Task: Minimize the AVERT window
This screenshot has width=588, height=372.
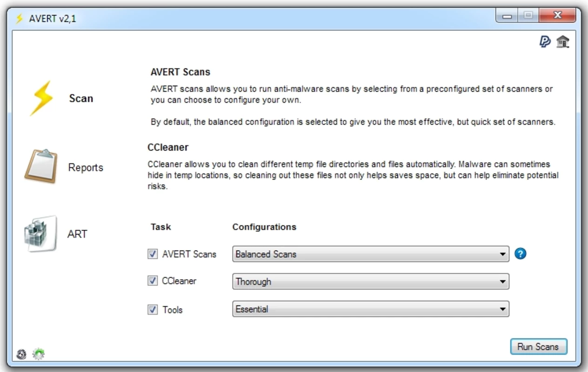Action: [x=507, y=16]
